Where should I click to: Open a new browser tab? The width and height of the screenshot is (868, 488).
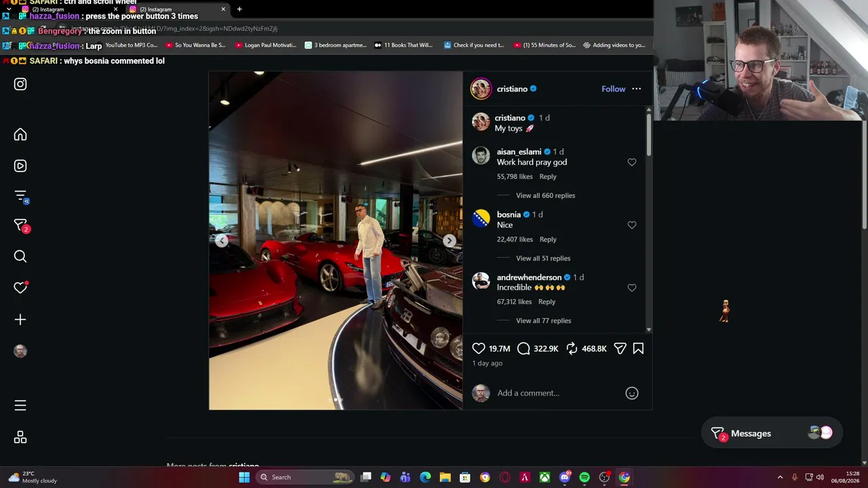click(239, 9)
